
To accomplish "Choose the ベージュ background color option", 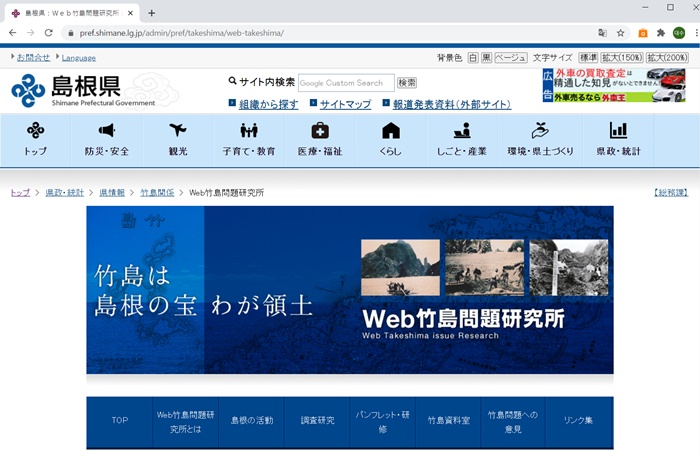I will pos(510,58).
